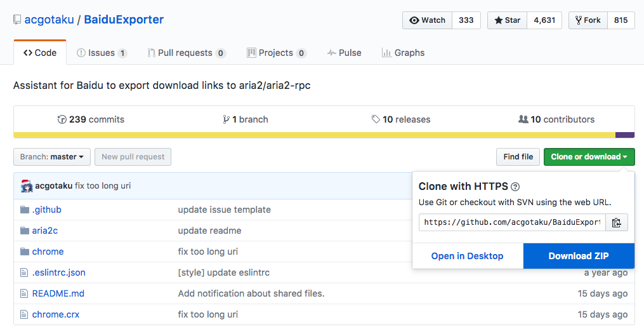Open the 'update readme' commit message
This screenshot has height=329, width=644.
[209, 231]
